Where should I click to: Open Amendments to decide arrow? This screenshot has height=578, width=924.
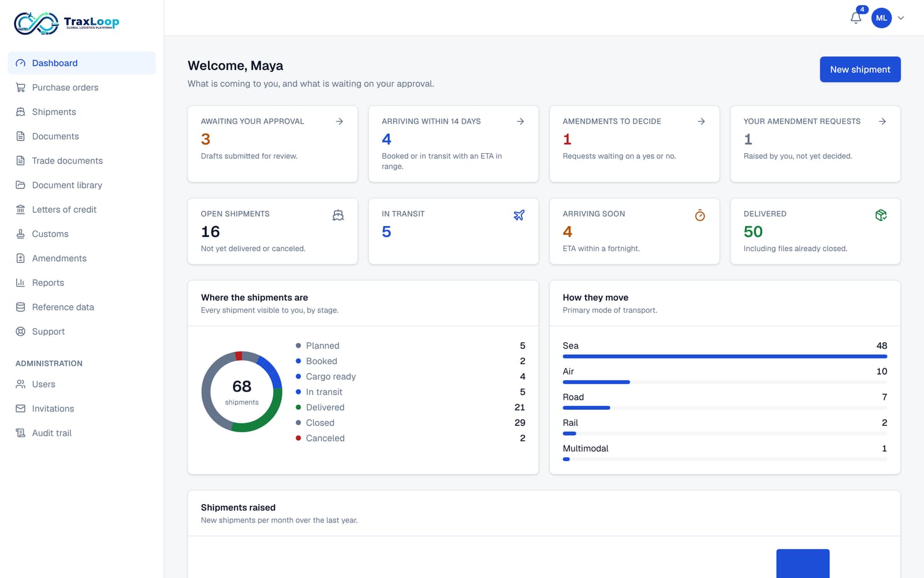(x=701, y=121)
